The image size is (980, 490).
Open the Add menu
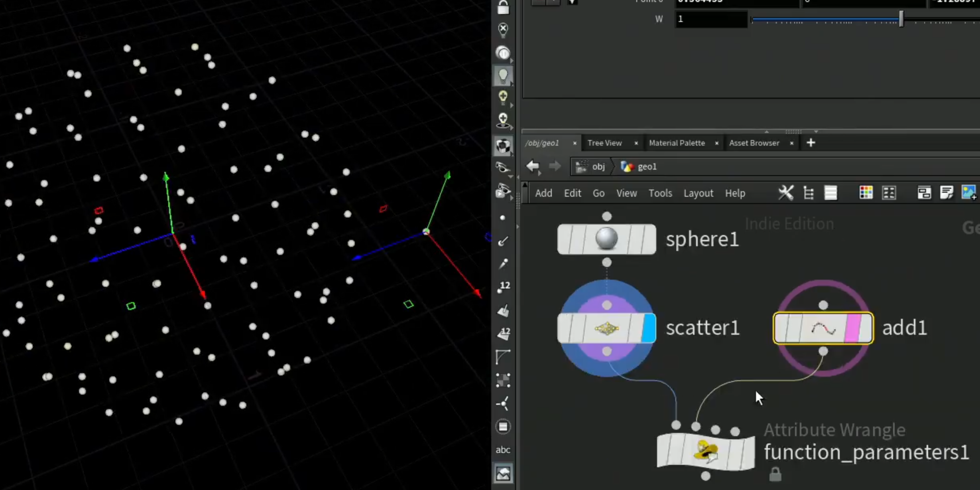543,193
